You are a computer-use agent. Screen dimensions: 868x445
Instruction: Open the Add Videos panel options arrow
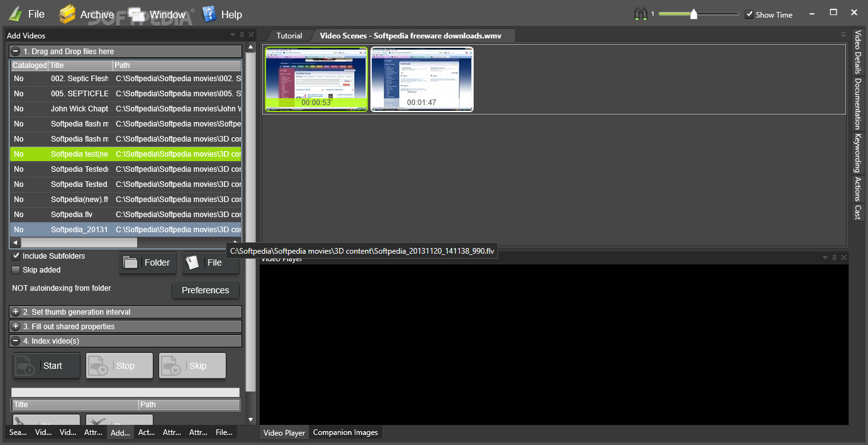coord(233,35)
